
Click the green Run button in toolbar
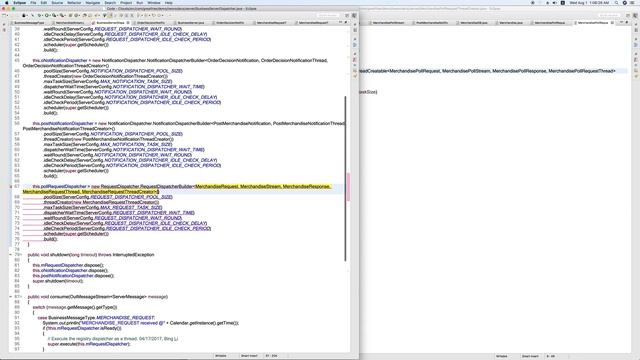[x=47, y=16]
